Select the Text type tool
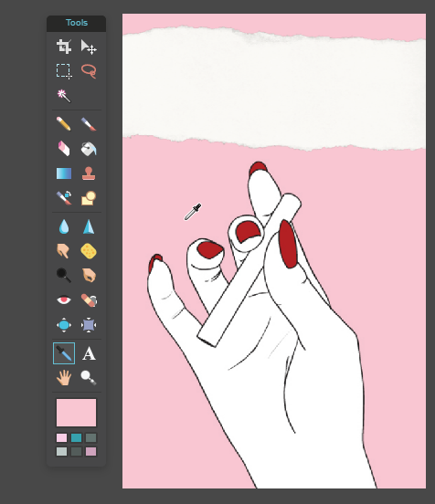The height and width of the screenshot is (504, 435). click(x=89, y=353)
